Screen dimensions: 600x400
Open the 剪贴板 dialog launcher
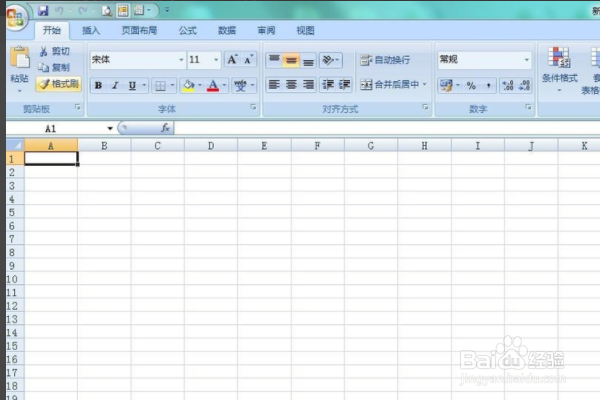[x=78, y=107]
